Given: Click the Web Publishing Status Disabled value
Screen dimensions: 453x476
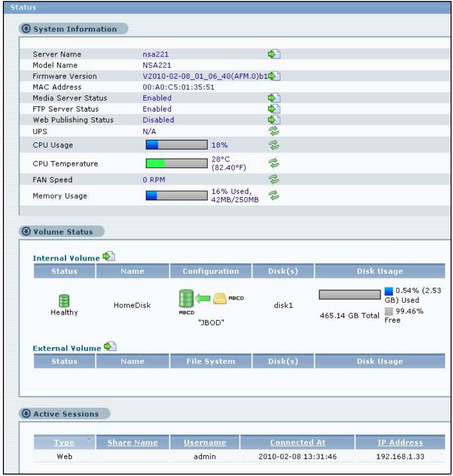Looking at the screenshot, I should [x=159, y=120].
